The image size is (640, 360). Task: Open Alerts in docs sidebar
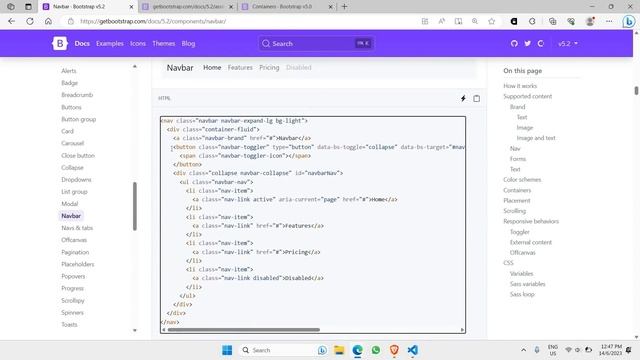coord(69,71)
